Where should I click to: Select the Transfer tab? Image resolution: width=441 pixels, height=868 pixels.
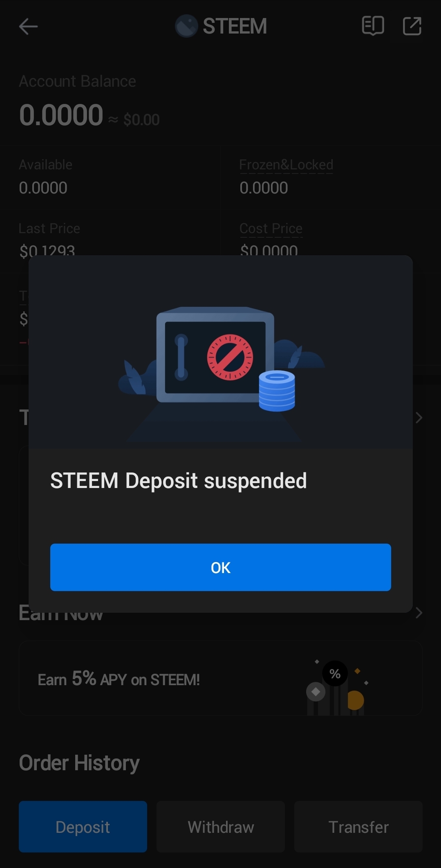point(358,827)
